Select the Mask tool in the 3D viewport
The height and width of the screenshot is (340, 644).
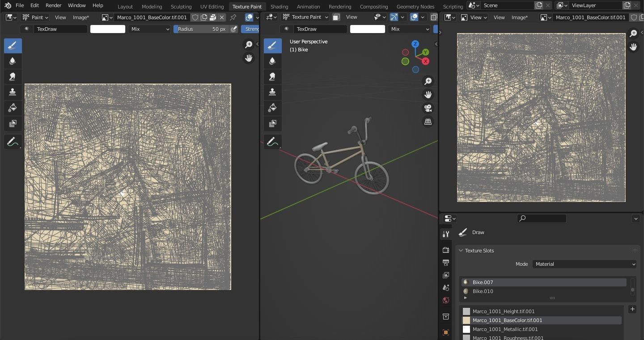point(272,123)
